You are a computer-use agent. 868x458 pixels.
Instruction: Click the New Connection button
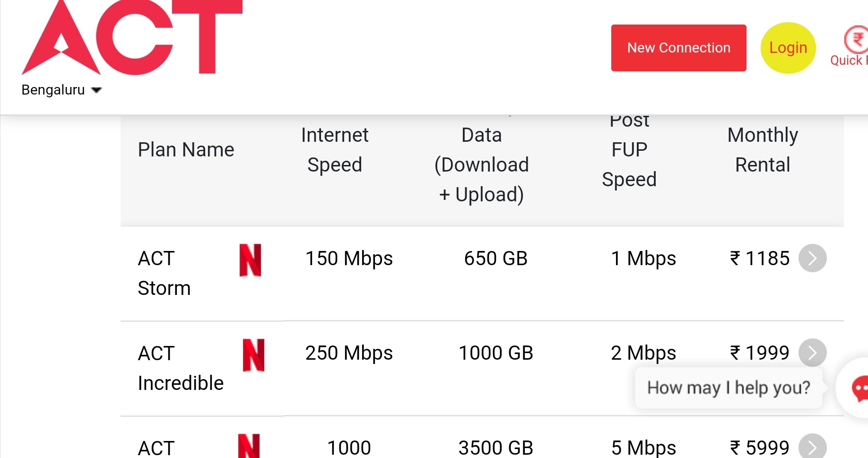[x=678, y=48]
